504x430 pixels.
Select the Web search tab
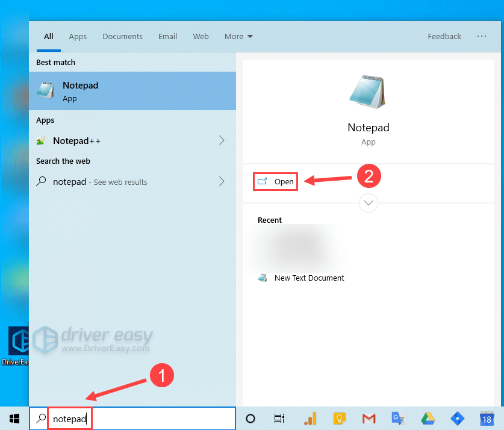point(201,37)
